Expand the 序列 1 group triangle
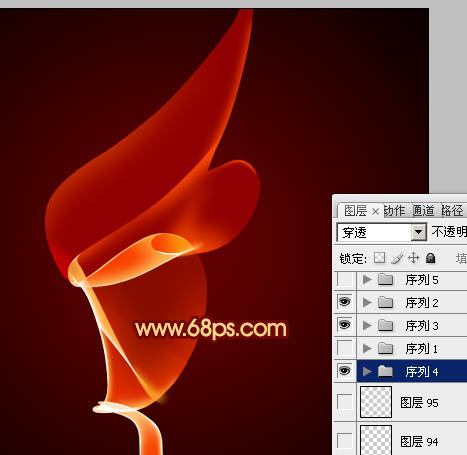 point(367,348)
